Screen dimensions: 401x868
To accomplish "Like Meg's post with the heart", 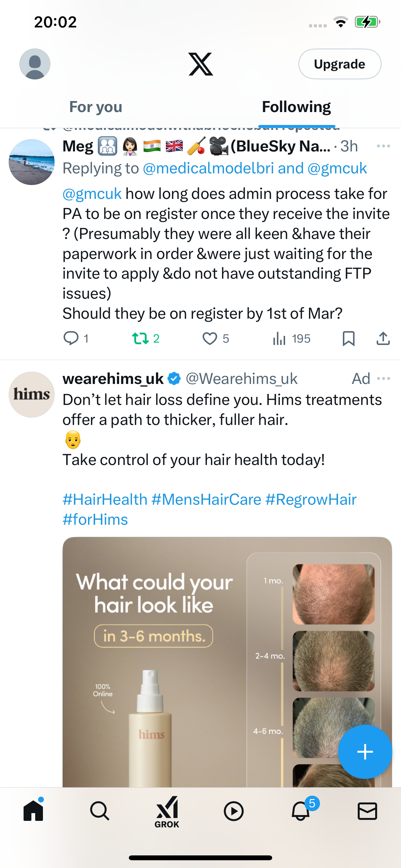I will (x=216, y=338).
